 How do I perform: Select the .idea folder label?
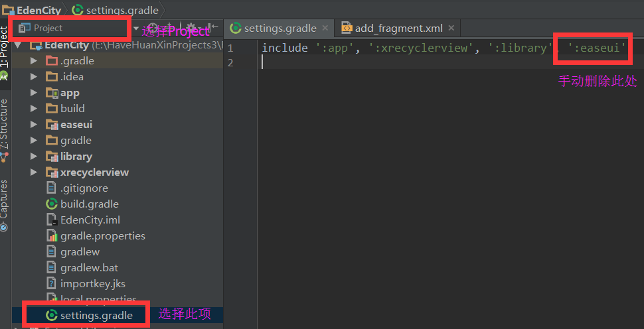[72, 77]
